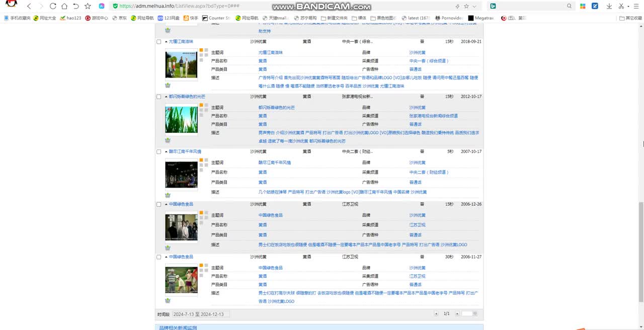Image resolution: width=644 pixels, height=330 pixels.
Task: Click 沙洲优黄 brand link in 2018-09-21 details
Action: pyautogui.click(x=417, y=52)
